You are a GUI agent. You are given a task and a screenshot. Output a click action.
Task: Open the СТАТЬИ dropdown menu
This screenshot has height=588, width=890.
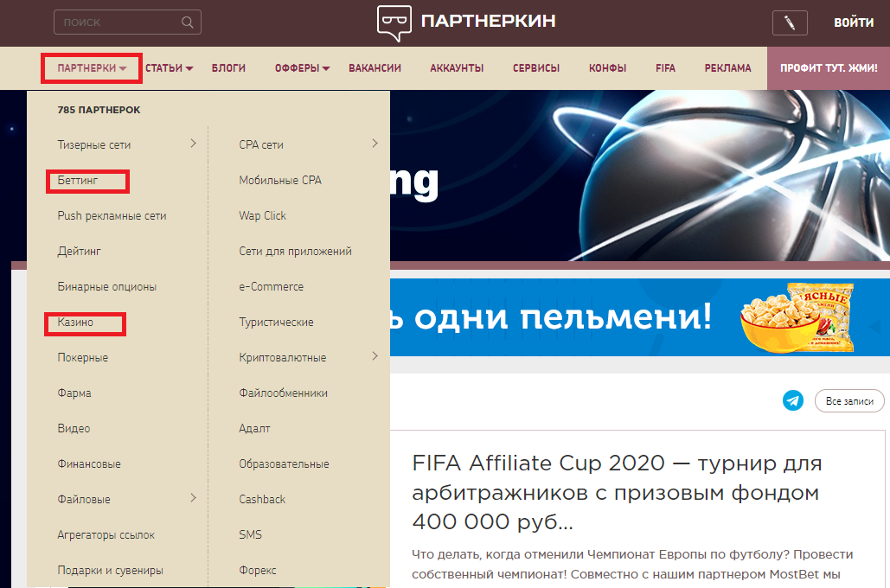[170, 68]
